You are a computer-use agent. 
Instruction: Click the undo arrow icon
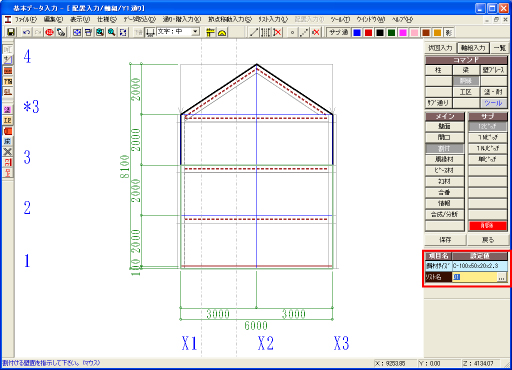(x=26, y=32)
